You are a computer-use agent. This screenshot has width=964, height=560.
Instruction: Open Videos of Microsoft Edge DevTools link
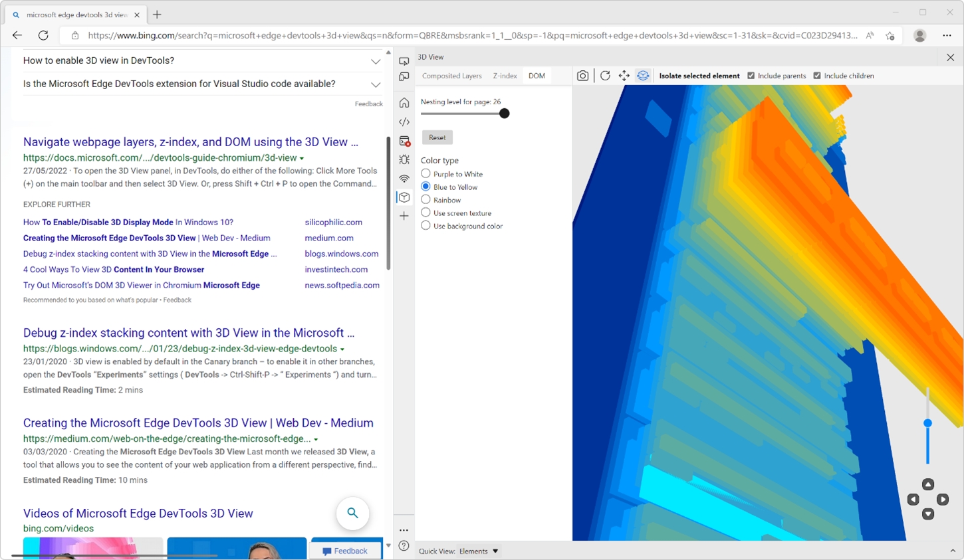pyautogui.click(x=138, y=513)
